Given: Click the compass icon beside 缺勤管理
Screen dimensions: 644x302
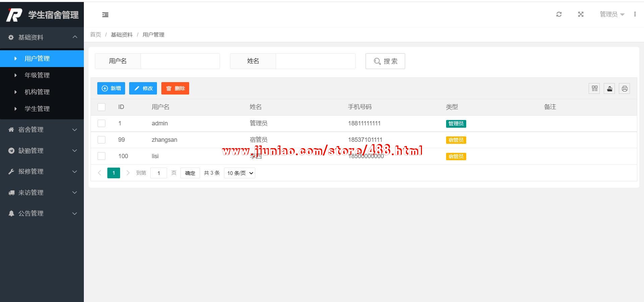Looking at the screenshot, I should pos(11,150).
